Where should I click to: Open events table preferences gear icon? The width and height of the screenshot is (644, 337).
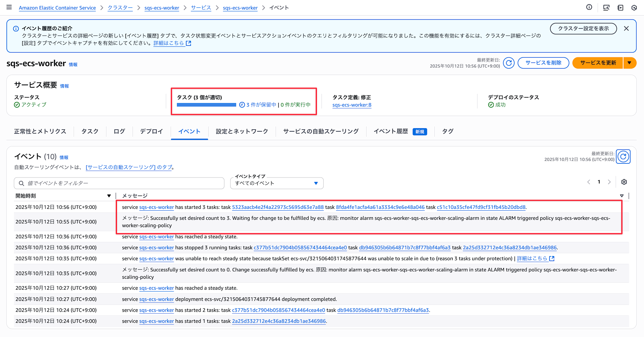tap(624, 182)
